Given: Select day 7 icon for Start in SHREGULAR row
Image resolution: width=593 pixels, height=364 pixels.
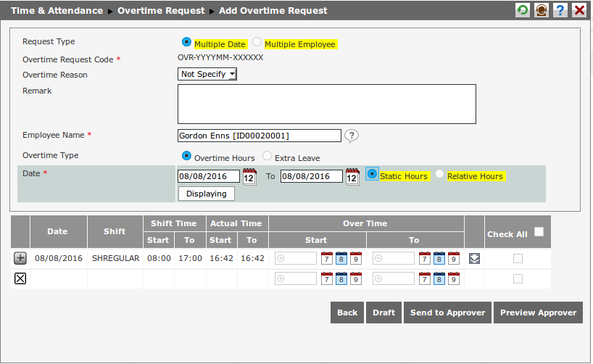Looking at the screenshot, I should [x=327, y=258].
